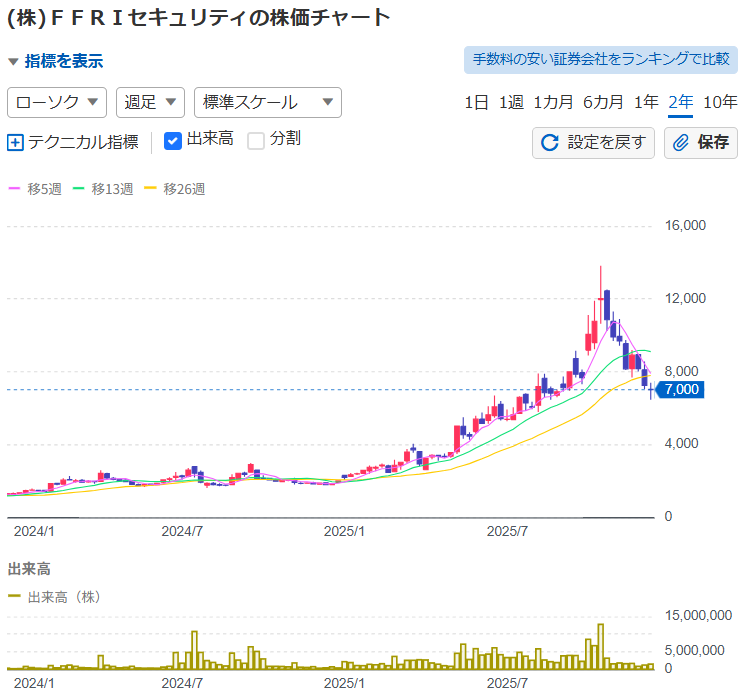
Task: Select the 6カ月 time range
Action: pos(603,102)
